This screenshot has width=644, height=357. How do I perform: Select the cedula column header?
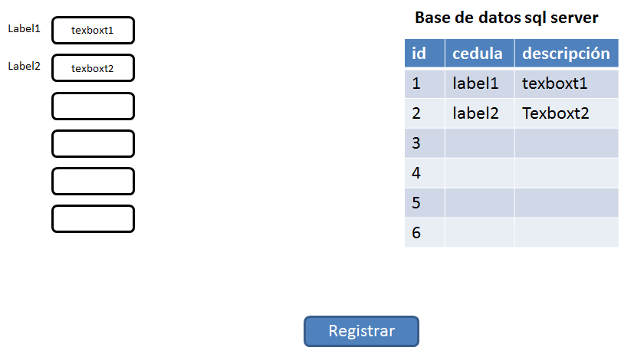click(480, 54)
